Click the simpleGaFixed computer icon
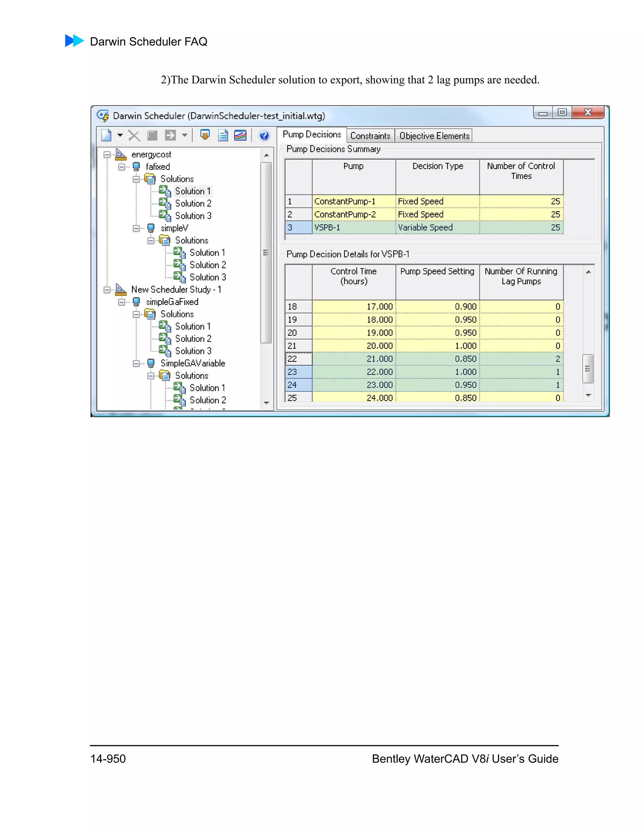The image size is (644, 833). click(x=136, y=302)
